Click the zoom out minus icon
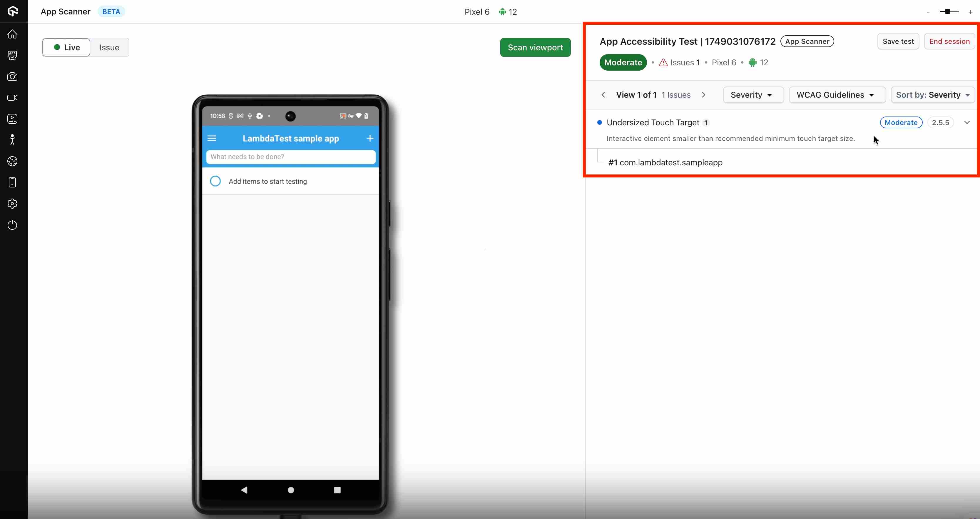Image resolution: width=980 pixels, height=519 pixels. [x=928, y=12]
